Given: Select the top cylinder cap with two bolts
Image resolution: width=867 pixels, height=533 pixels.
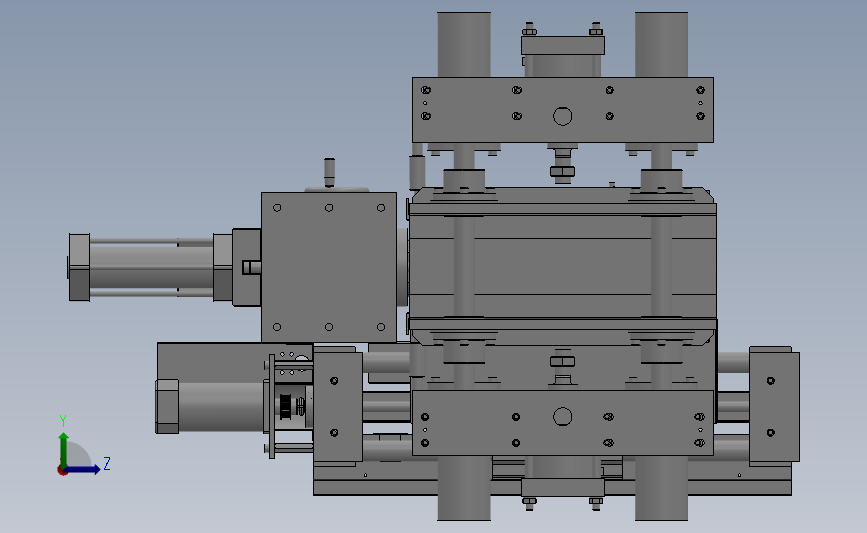Looking at the screenshot, I should pyautogui.click(x=563, y=45).
